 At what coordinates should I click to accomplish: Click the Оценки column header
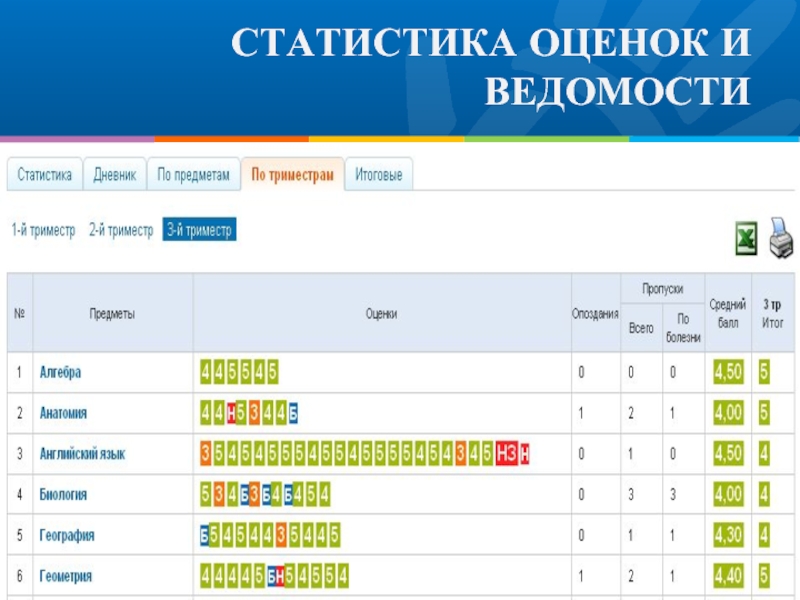click(382, 313)
